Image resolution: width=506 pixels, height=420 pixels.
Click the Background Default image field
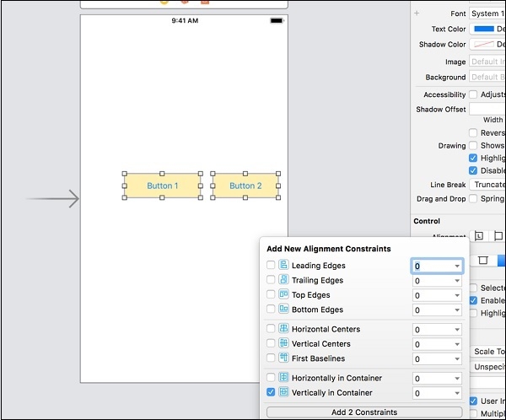click(487, 77)
